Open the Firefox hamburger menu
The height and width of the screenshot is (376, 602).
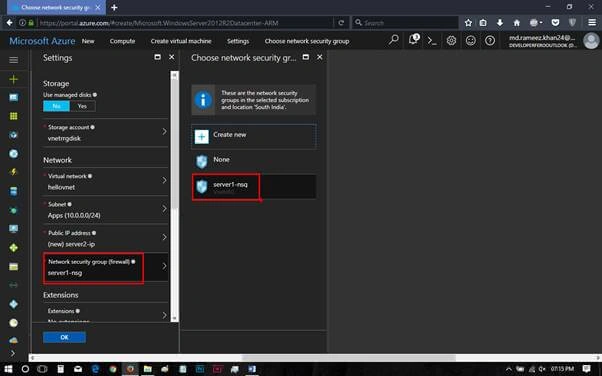592,23
